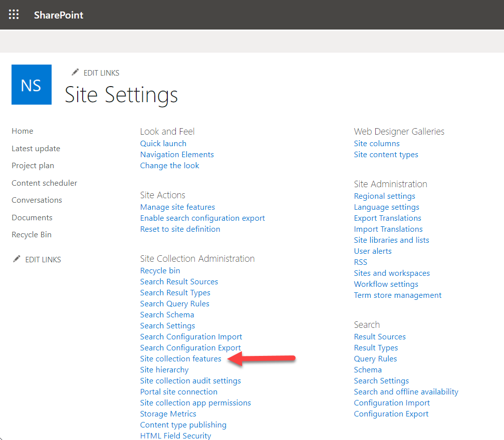The image size is (504, 440).
Task: Click the pencil icon beside sidebar EDIT LINKS
Action: pos(17,259)
